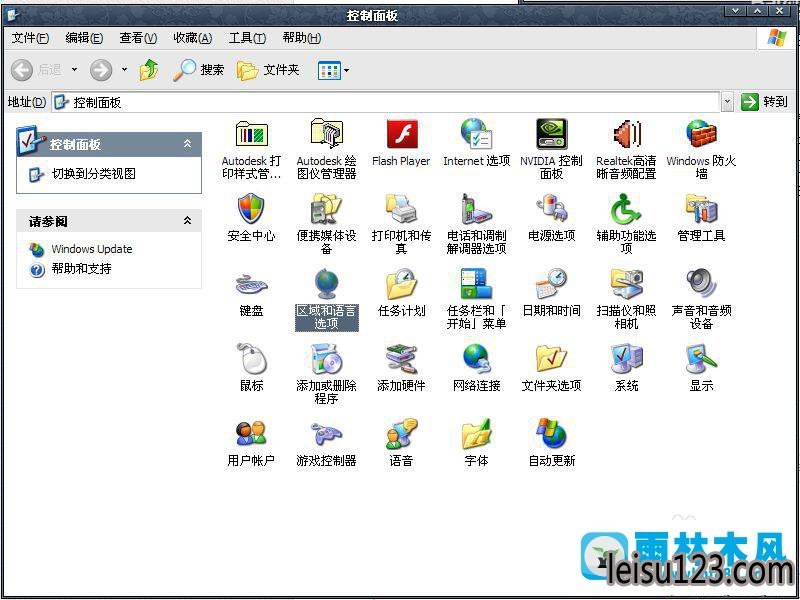The width and height of the screenshot is (800, 600).
Task: Open Windows 防火墙 icon
Action: pos(702,135)
